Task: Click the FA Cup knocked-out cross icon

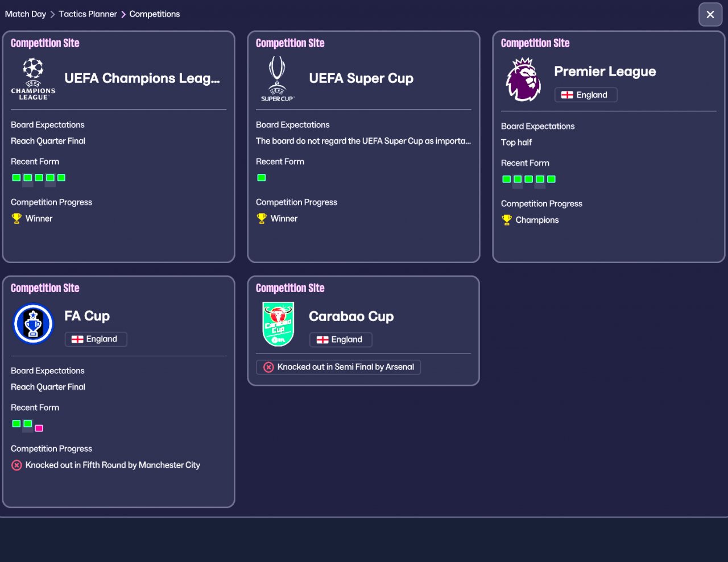Action: (16, 465)
